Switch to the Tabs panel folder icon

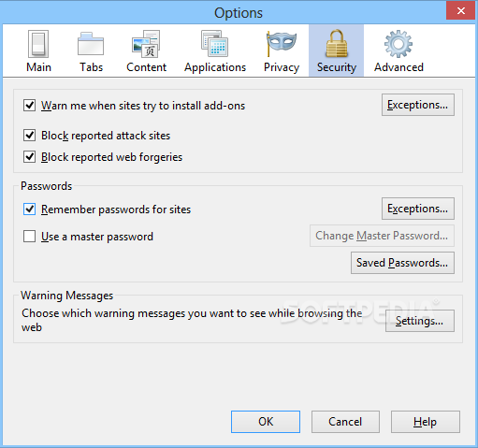coord(91,44)
